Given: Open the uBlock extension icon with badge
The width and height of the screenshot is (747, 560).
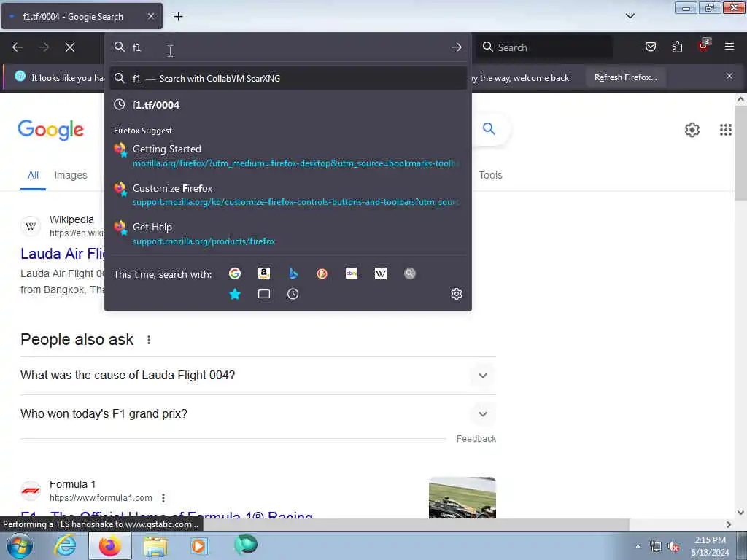Looking at the screenshot, I should coord(704,46).
